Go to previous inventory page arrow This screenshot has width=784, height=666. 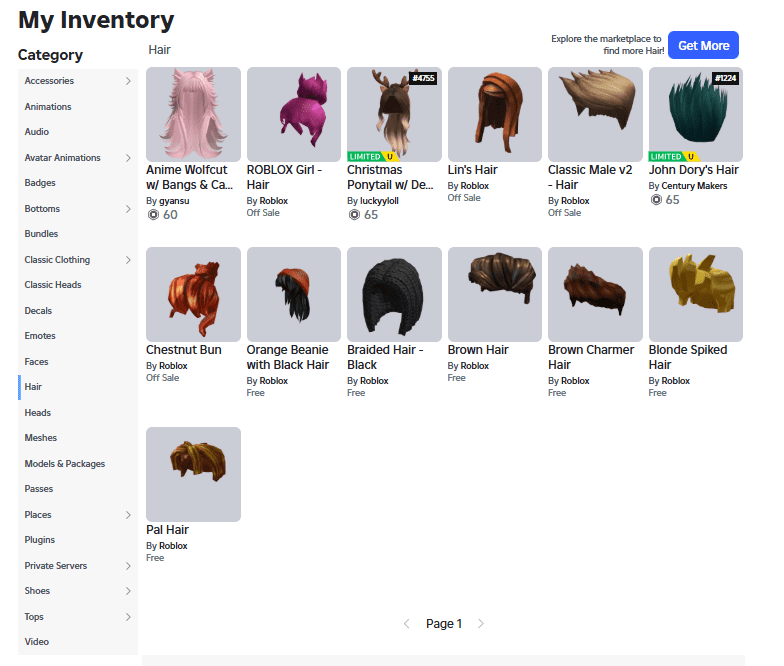pyautogui.click(x=407, y=624)
